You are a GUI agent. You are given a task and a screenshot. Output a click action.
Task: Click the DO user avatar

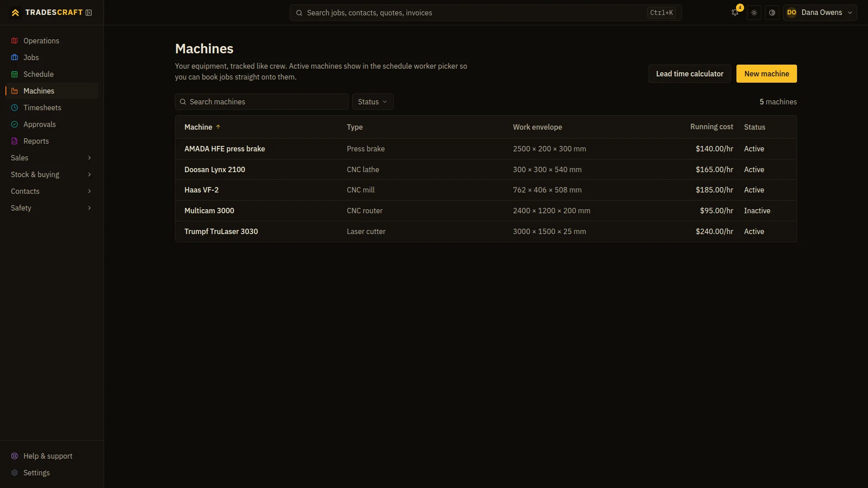click(x=792, y=13)
